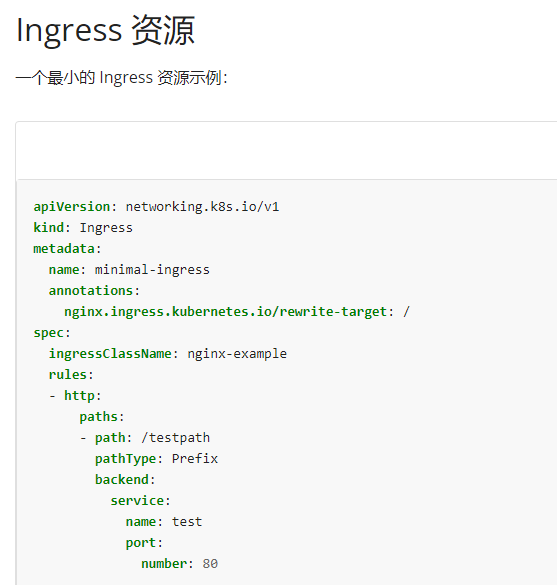
Task: Click the 'networking.k8s.io/v1' value
Action: (x=202, y=207)
